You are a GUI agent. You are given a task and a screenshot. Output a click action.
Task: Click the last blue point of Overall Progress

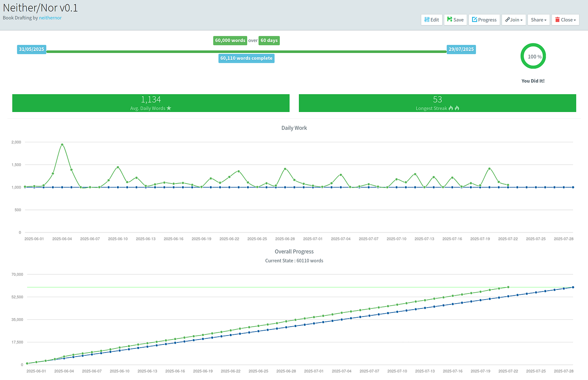click(x=573, y=287)
